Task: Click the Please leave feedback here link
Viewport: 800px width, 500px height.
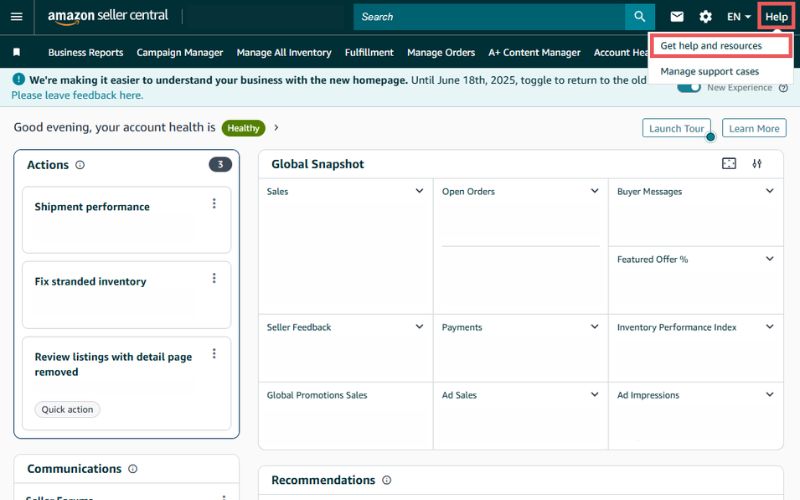Action: pos(77,95)
